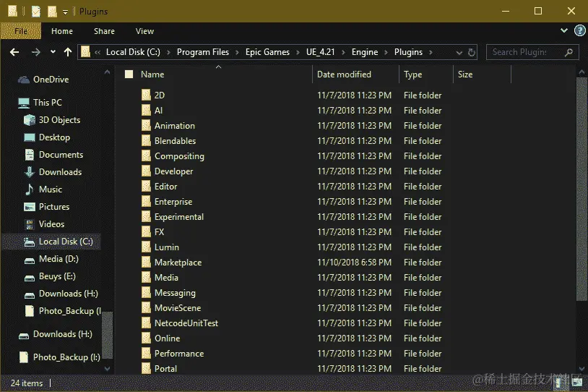Open Beuys (E:) drive in sidebar
The image size is (588, 392).
tap(50, 276)
